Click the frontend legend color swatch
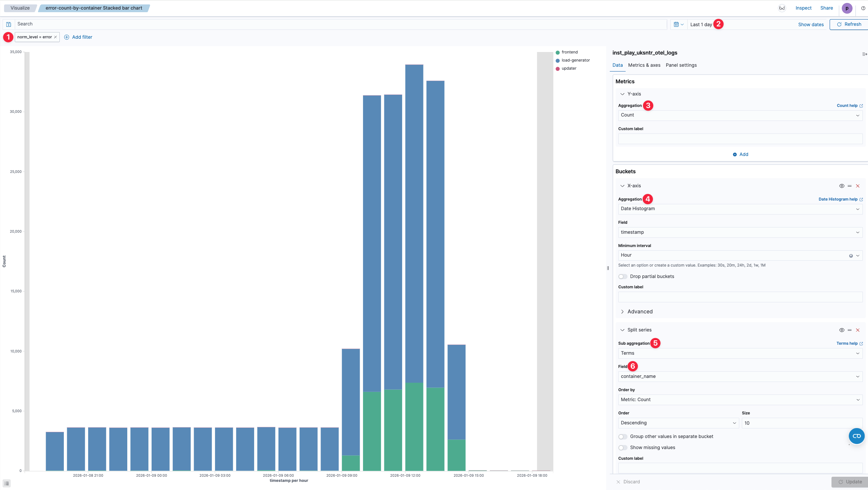Image resolution: width=868 pixels, height=490 pixels. point(557,52)
